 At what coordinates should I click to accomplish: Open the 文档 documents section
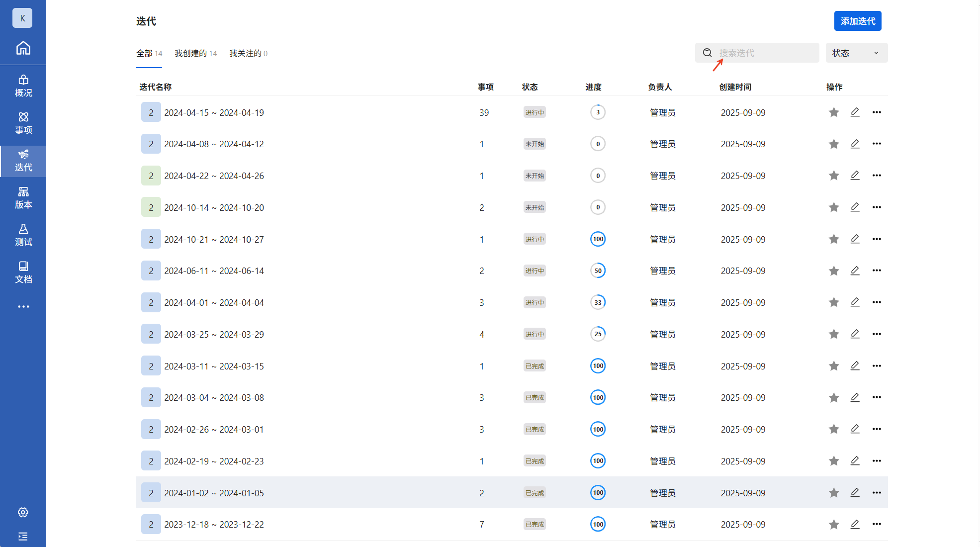(23, 273)
